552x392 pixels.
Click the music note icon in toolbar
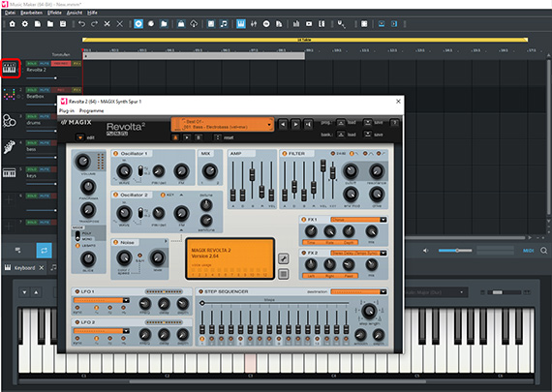click(224, 24)
